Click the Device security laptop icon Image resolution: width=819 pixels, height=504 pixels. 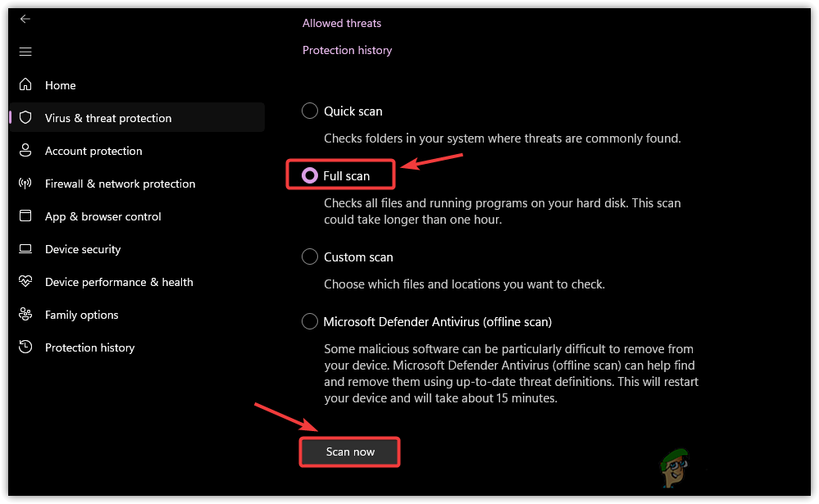tap(25, 249)
